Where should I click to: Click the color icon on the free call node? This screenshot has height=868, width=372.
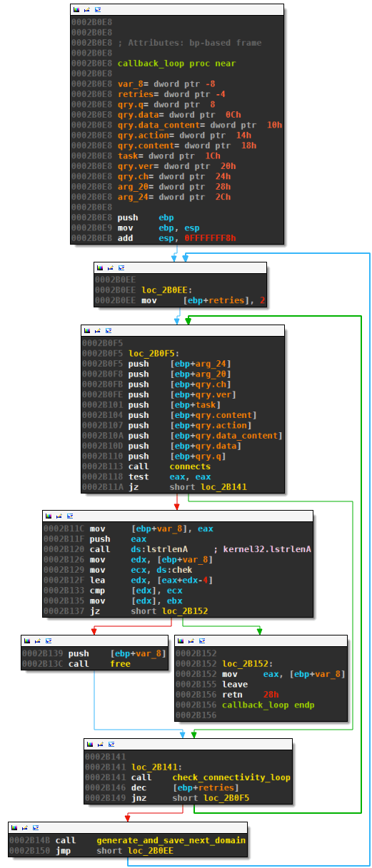click(26, 642)
